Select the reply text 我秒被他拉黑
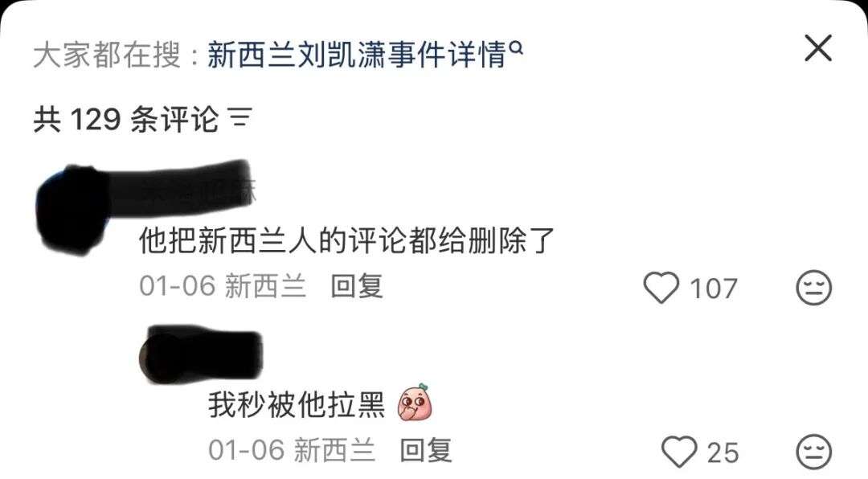The image size is (868, 479). (296, 404)
